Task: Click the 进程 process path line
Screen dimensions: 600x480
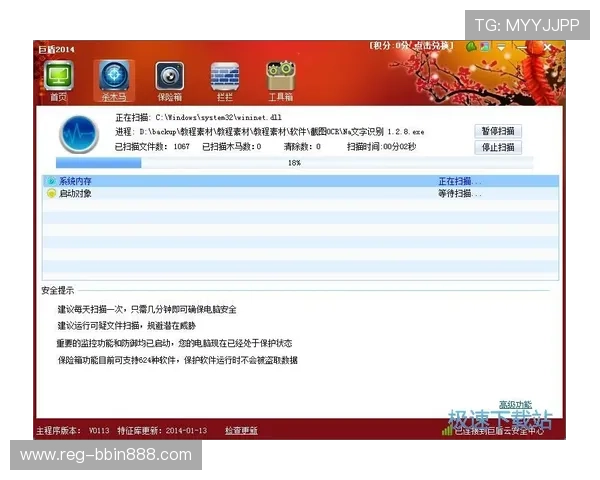Action: (x=270, y=132)
